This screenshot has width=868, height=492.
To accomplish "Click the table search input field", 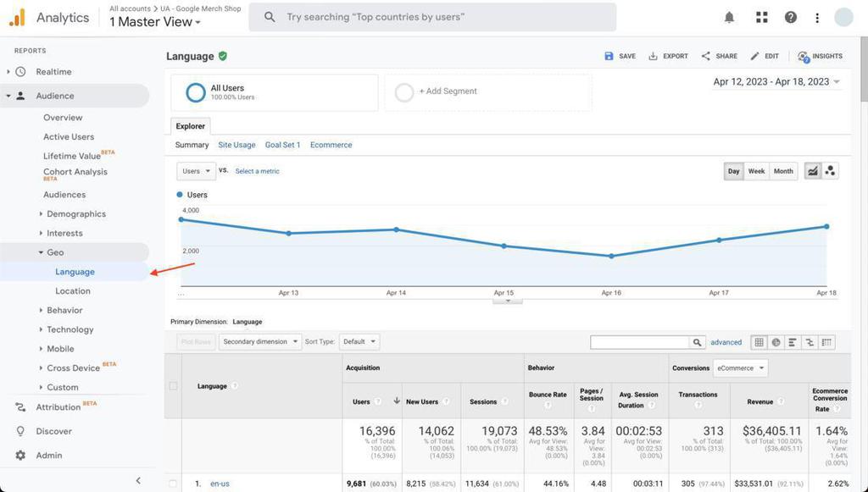I will tap(640, 342).
